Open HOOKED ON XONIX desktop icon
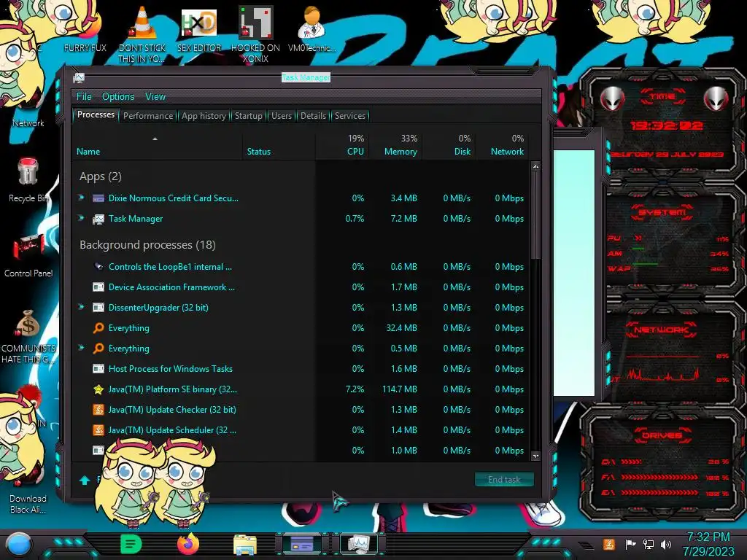The image size is (747, 560). tap(255, 34)
